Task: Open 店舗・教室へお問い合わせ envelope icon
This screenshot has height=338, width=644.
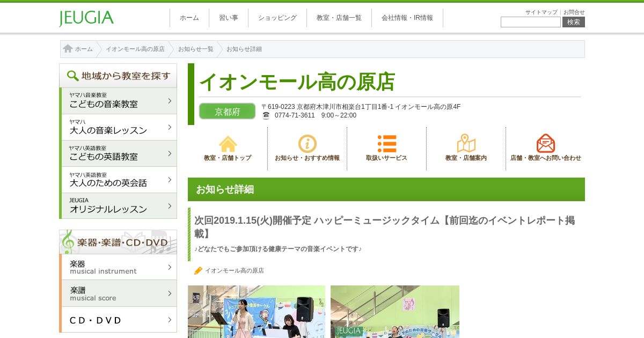Action: (545, 143)
